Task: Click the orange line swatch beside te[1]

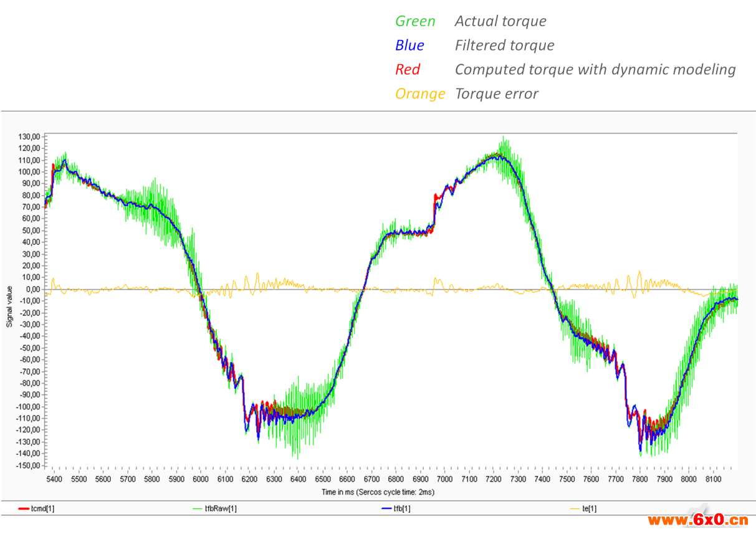Action: [x=575, y=509]
